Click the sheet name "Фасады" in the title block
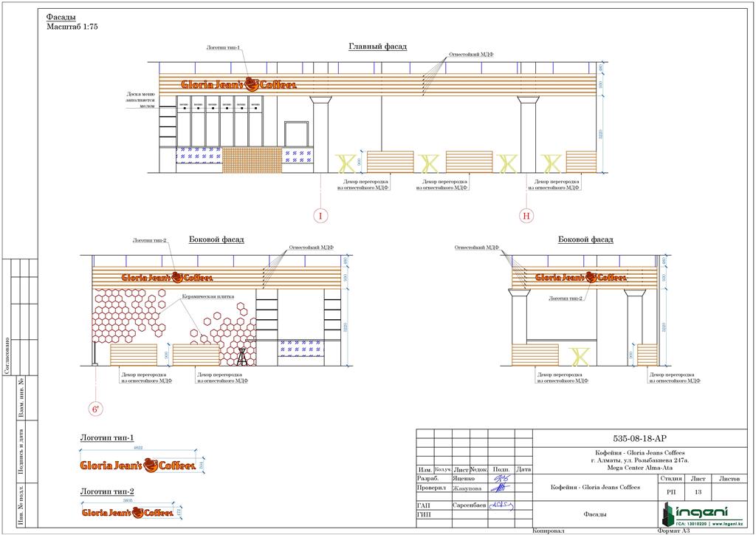Screen dimensions: 756x535 [x=595, y=515]
